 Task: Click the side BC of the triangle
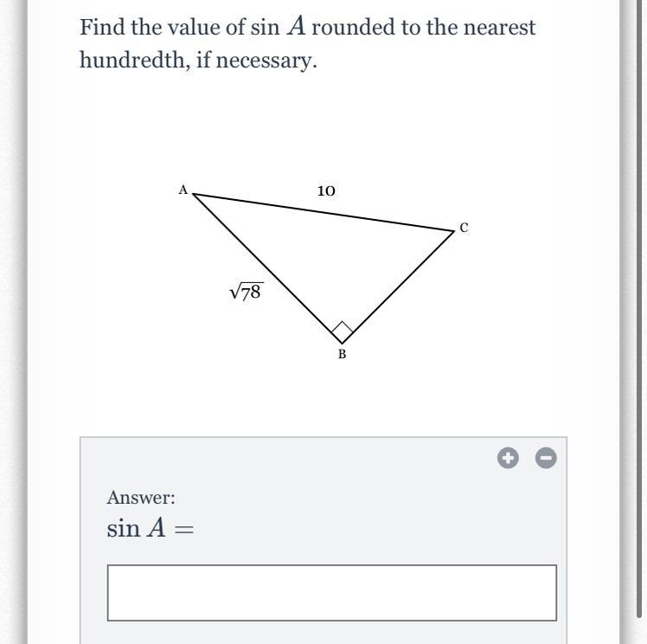(398, 287)
